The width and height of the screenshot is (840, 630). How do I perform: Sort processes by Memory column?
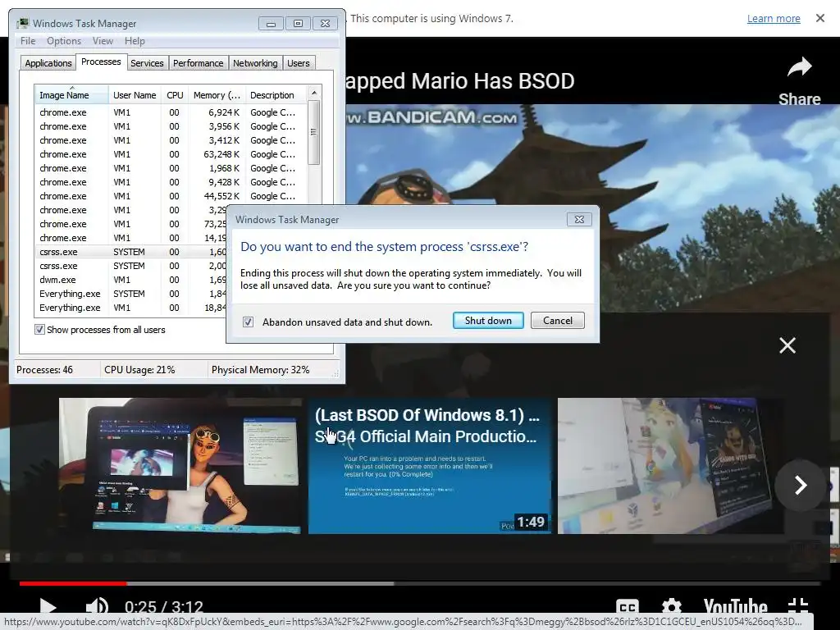(x=217, y=95)
